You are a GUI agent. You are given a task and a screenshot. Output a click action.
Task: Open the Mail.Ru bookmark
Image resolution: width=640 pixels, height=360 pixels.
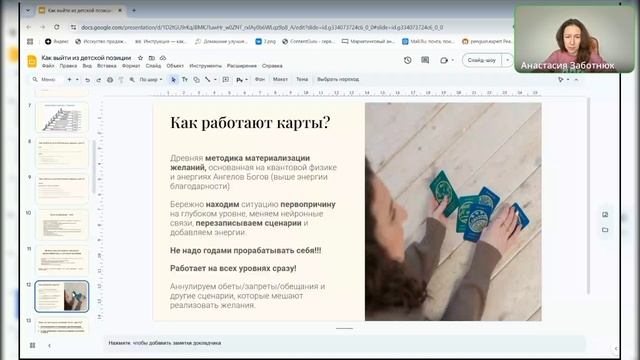coord(428,41)
